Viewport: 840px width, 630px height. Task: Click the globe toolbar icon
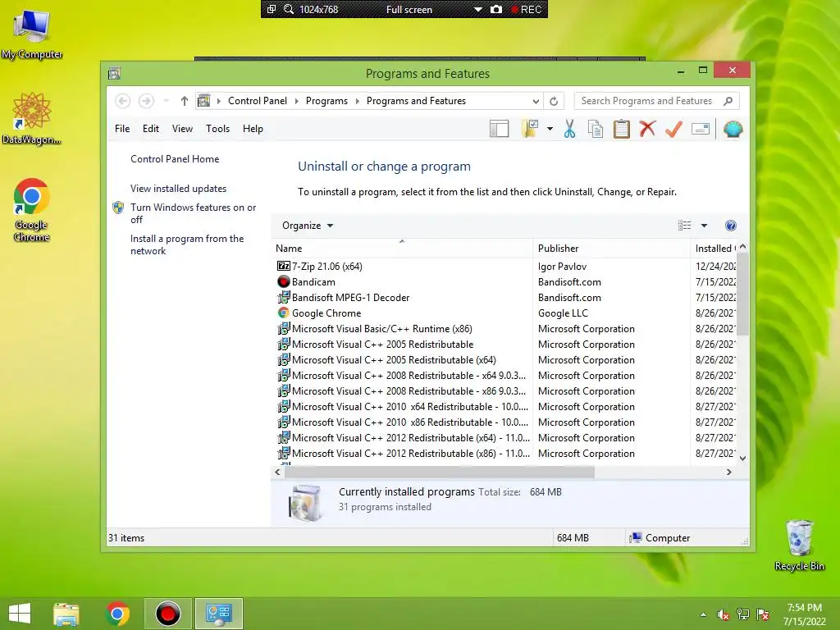pos(733,129)
